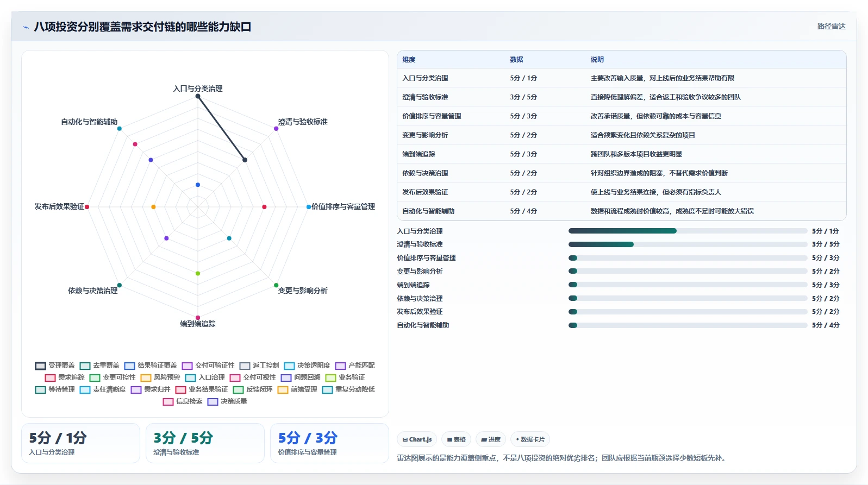Select the 业务验证 legend label
The height and width of the screenshot is (485, 868).
pyautogui.click(x=352, y=377)
